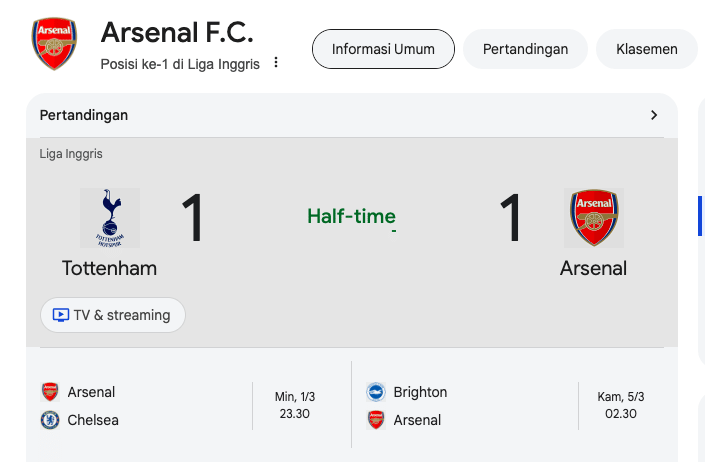Image resolution: width=705 pixels, height=462 pixels.
Task: Click the Arsenal F.C. header crest logo
Action: coord(54,44)
